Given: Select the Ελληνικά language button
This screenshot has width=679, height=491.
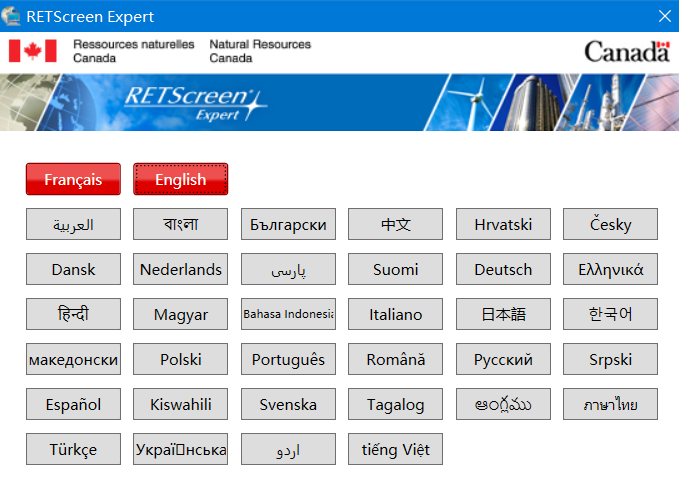Looking at the screenshot, I should [611, 269].
